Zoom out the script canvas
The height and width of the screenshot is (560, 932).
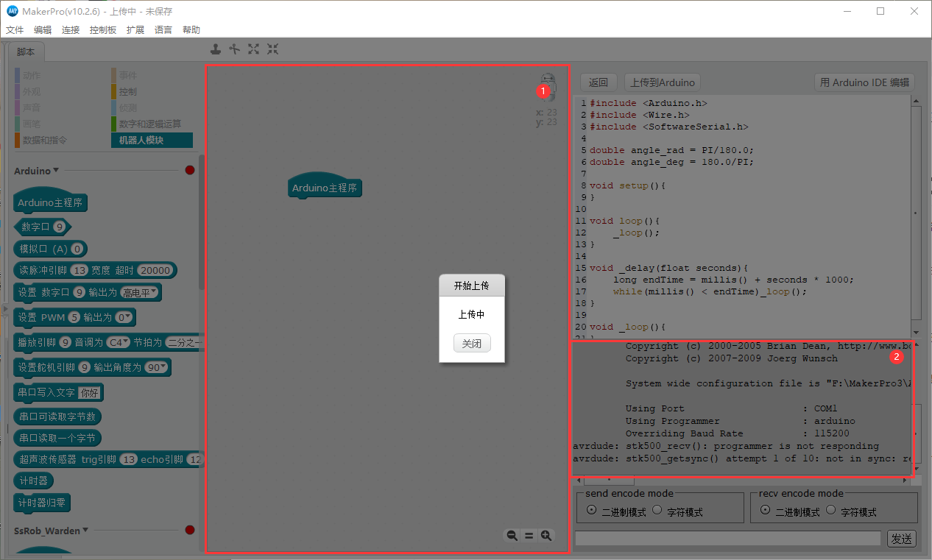coord(512,536)
